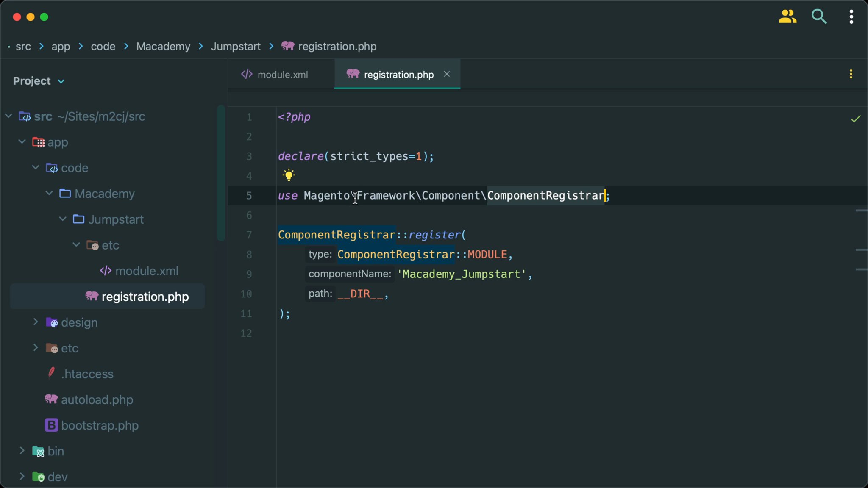Open the editor tab options kebab icon
Screen dimensions: 868x488
coord(851,74)
